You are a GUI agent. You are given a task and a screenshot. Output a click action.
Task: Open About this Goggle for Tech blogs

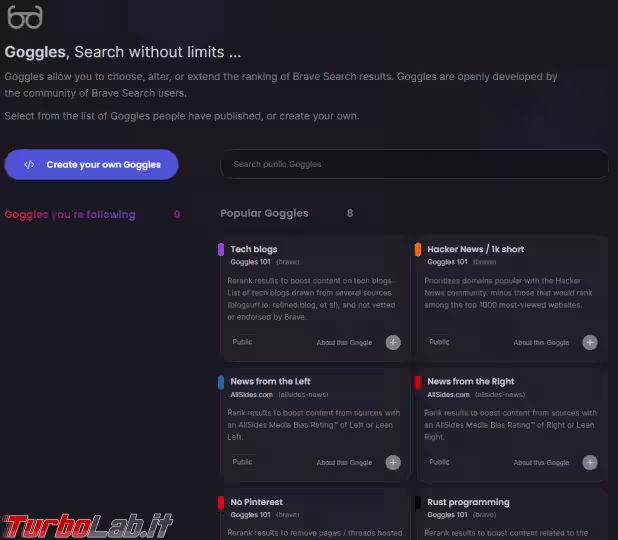[344, 343]
